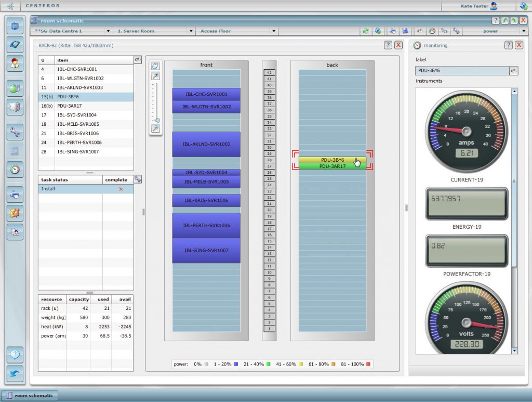Viewport: 532px width, 402px height.
Task: Open the SG-Data Centre 1 dropdown
Action: (x=108, y=31)
